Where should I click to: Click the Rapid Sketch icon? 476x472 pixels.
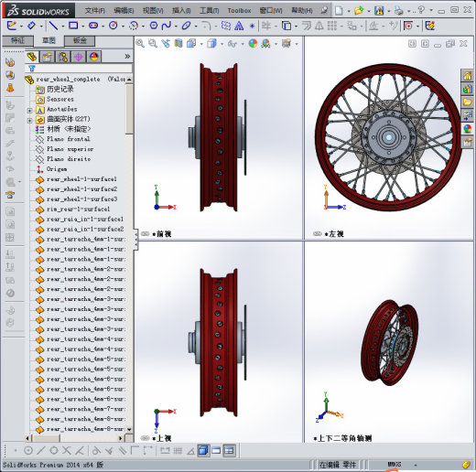point(430,26)
